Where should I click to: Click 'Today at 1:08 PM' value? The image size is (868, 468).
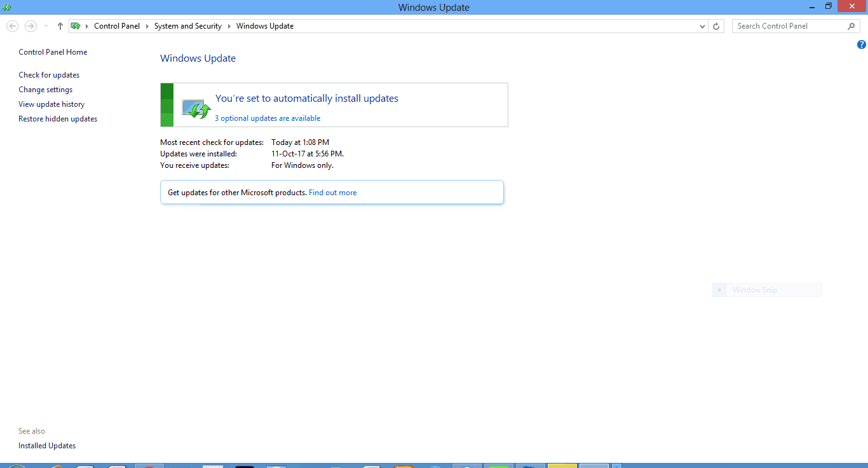300,142
